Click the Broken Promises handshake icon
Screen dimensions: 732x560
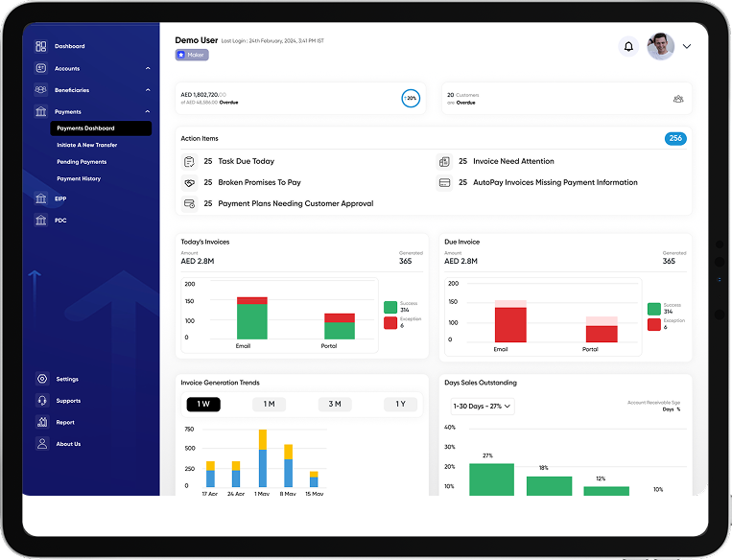coord(190,182)
